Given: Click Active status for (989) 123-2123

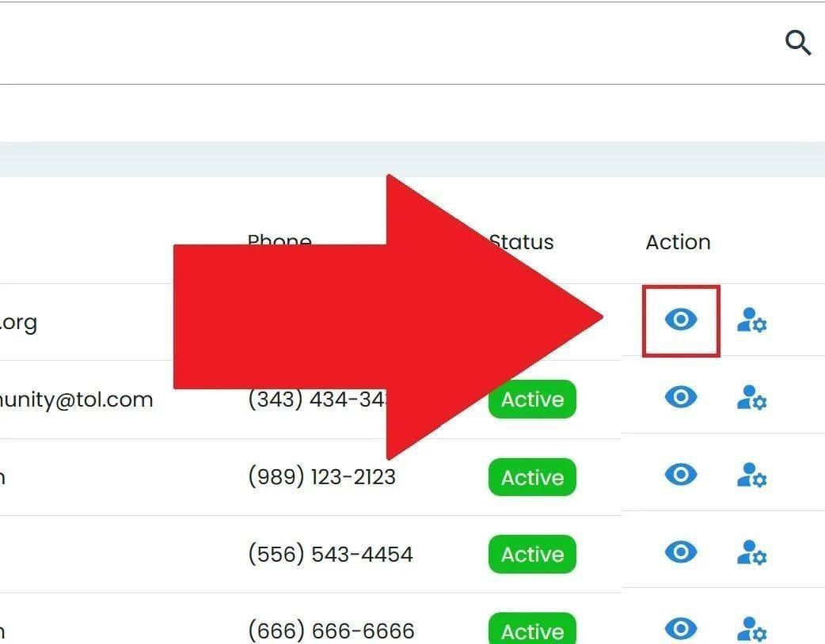Looking at the screenshot, I should tap(532, 477).
